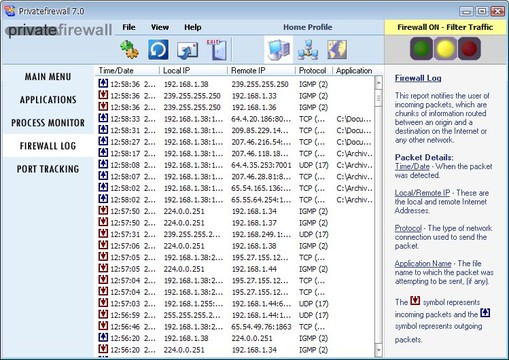Viewport: 509px width, 360px height.
Task: Click the log scrollbar thumb
Action: click(x=378, y=98)
